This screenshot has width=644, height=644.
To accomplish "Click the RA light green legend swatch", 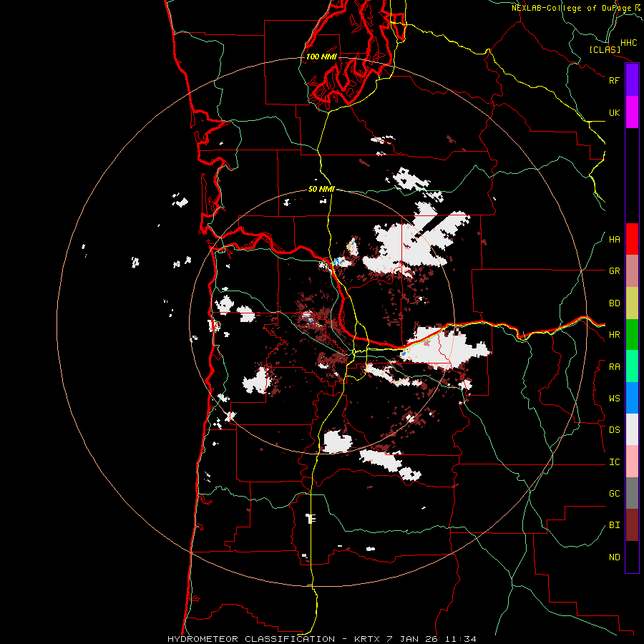I will (x=632, y=366).
